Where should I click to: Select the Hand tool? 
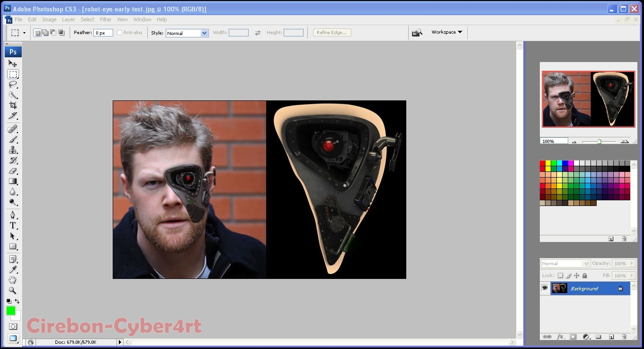click(13, 280)
